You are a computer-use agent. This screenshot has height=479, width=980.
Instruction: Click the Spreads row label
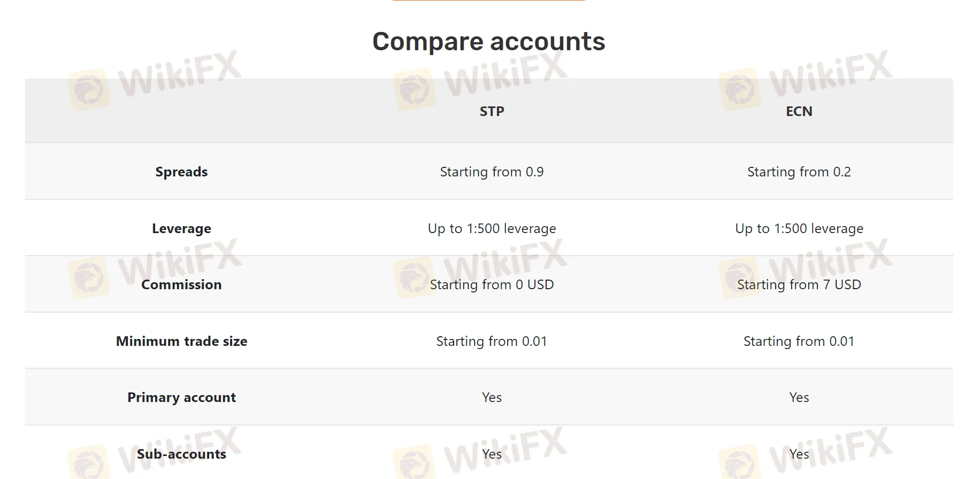pos(181,172)
